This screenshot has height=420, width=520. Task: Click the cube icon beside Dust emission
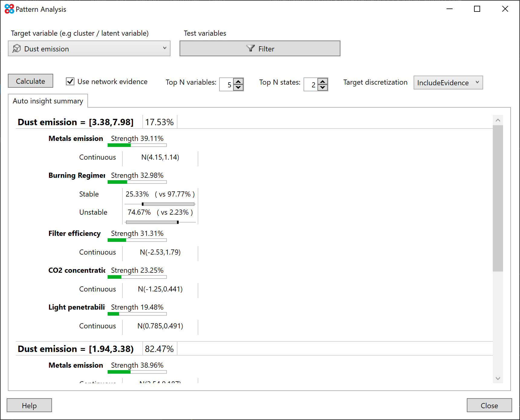(17, 48)
